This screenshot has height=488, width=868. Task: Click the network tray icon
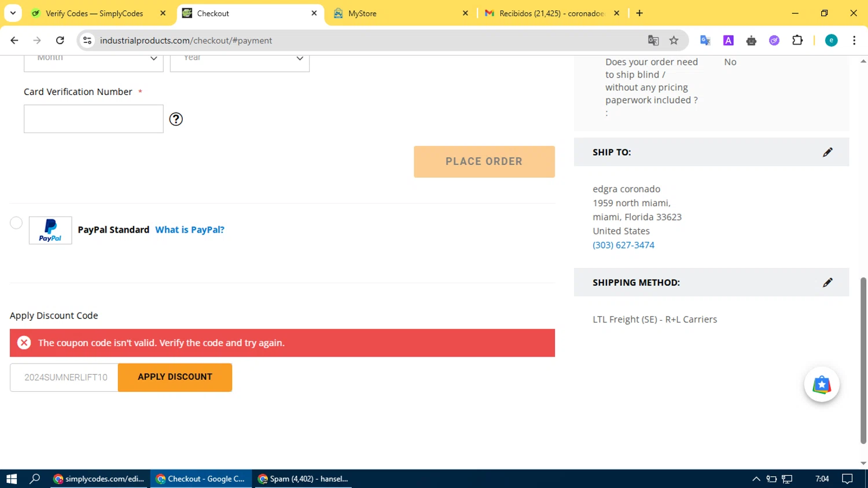(787, 479)
